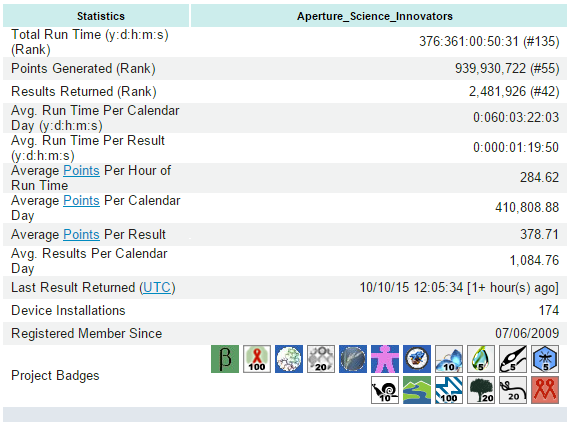This screenshot has height=427, width=570.
Task: Select the snail 10 badge
Action: coord(385,390)
